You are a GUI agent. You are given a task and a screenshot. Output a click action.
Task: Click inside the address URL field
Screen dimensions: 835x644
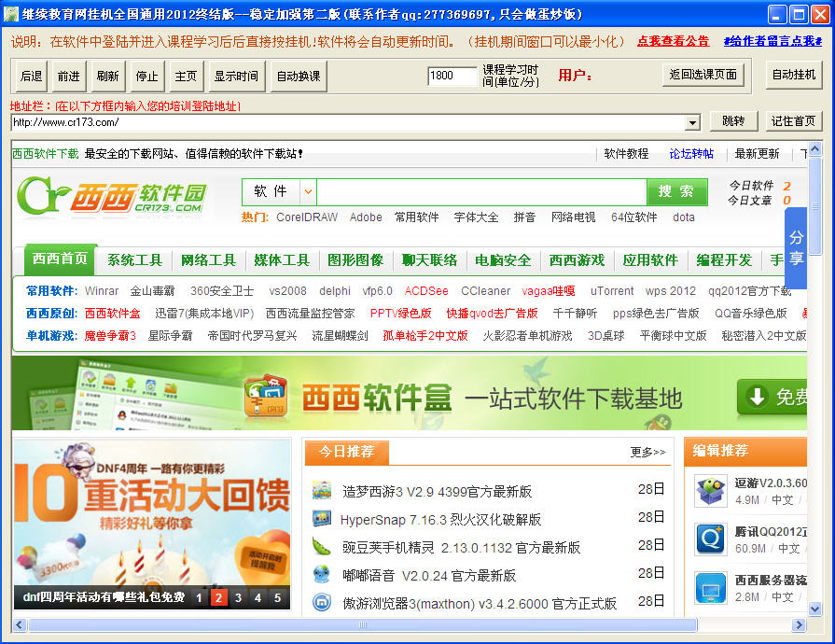pos(348,123)
